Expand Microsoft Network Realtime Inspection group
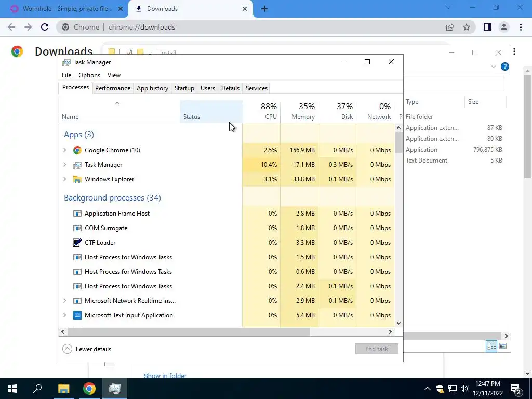The width and height of the screenshot is (532, 399). click(65, 301)
